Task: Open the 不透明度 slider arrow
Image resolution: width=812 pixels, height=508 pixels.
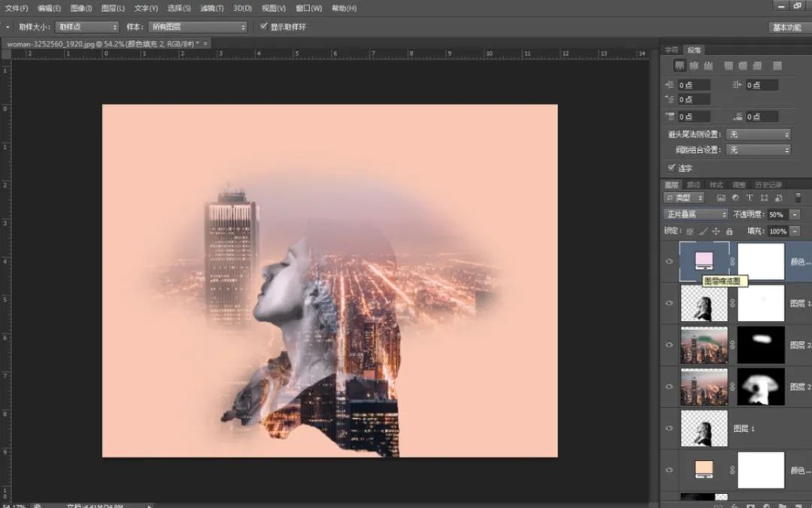Action: (795, 214)
